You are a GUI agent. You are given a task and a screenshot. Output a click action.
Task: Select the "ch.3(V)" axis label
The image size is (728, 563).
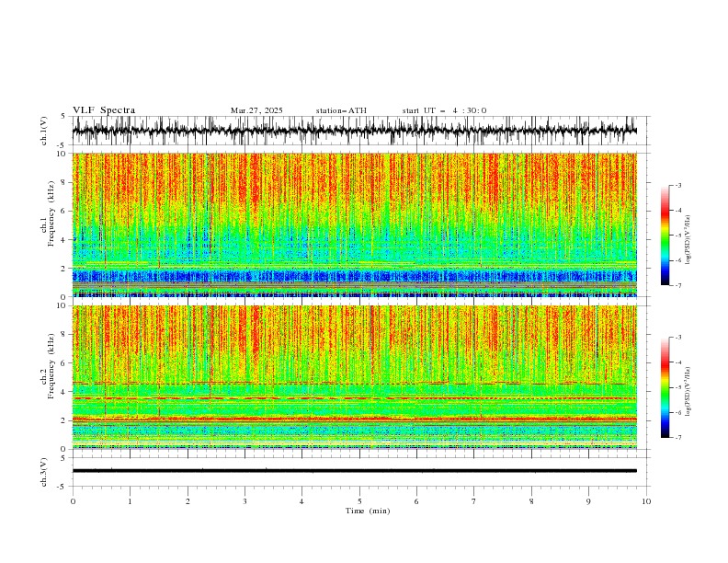44,472
